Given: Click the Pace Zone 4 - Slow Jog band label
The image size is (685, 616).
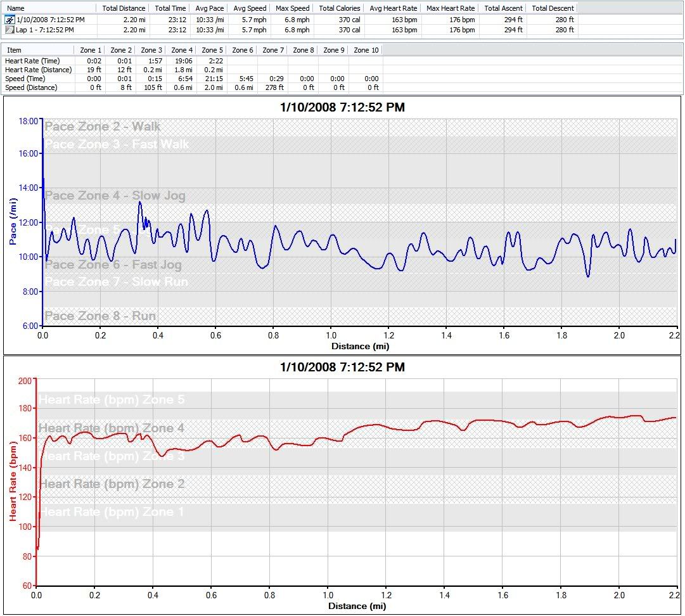Looking at the screenshot, I should click(115, 195).
